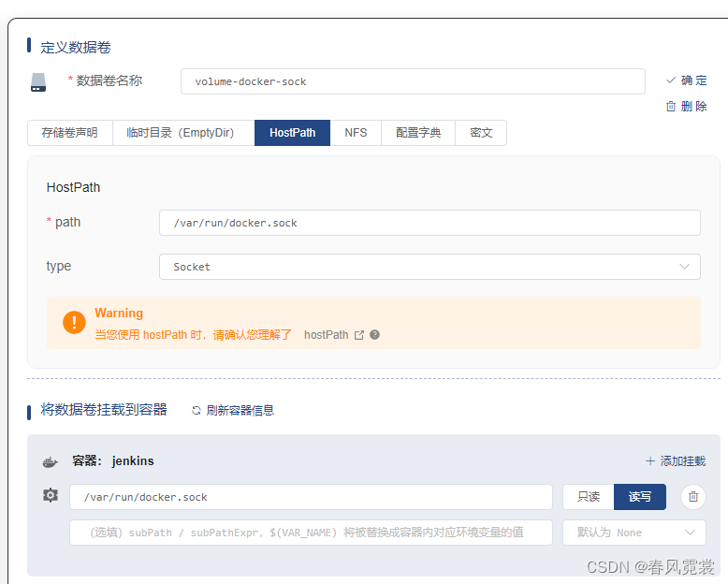Click the HostPath path input field
Image resolution: width=728 pixels, height=584 pixels.
(x=430, y=223)
